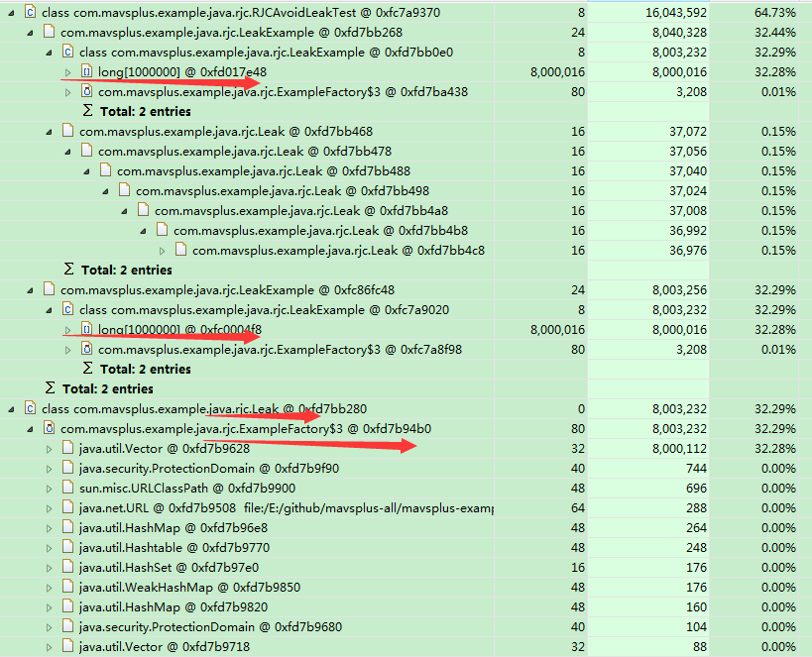
Task: Select the retained heap value 37,072
Action: [x=688, y=131]
